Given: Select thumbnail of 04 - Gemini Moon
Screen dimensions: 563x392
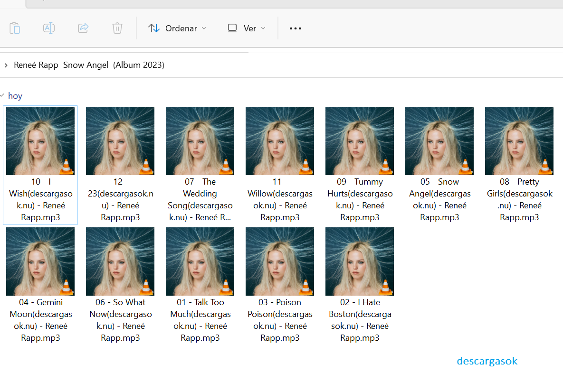Looking at the screenshot, I should pos(40,261).
